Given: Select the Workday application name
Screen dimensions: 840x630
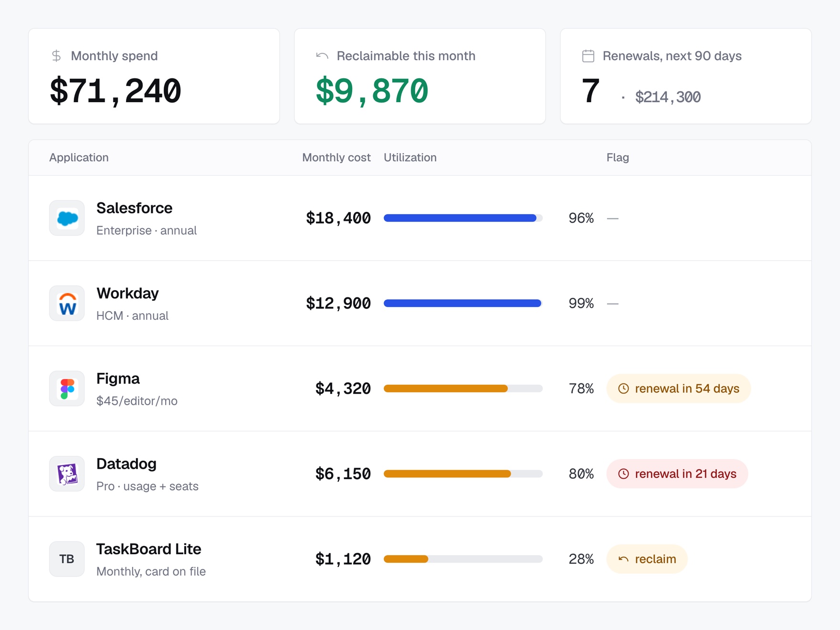Looking at the screenshot, I should click(127, 294).
